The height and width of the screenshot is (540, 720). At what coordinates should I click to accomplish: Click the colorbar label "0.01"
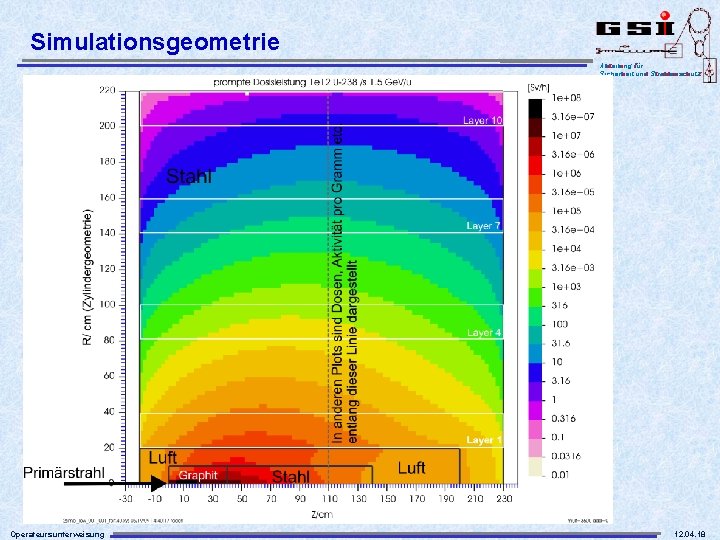[x=560, y=475]
